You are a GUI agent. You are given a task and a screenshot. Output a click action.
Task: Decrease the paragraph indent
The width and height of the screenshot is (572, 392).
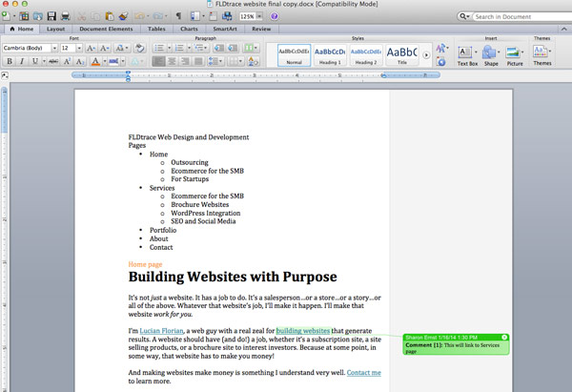[x=219, y=48]
